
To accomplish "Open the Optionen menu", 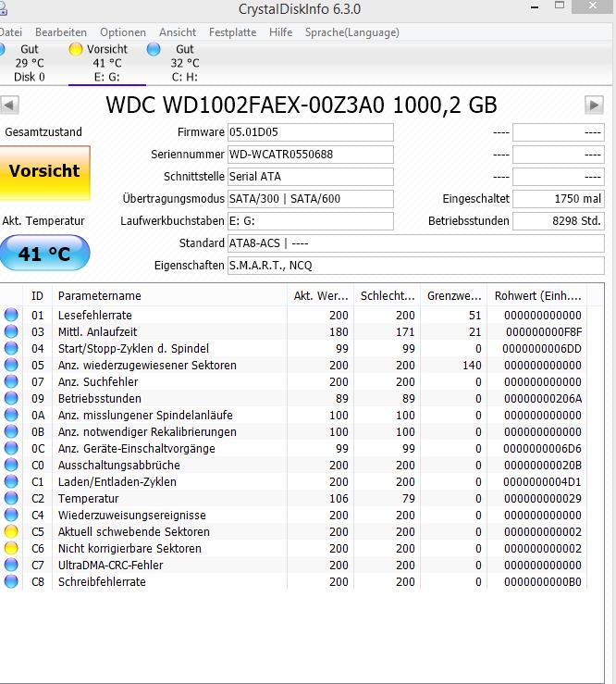I will pyautogui.click(x=123, y=32).
